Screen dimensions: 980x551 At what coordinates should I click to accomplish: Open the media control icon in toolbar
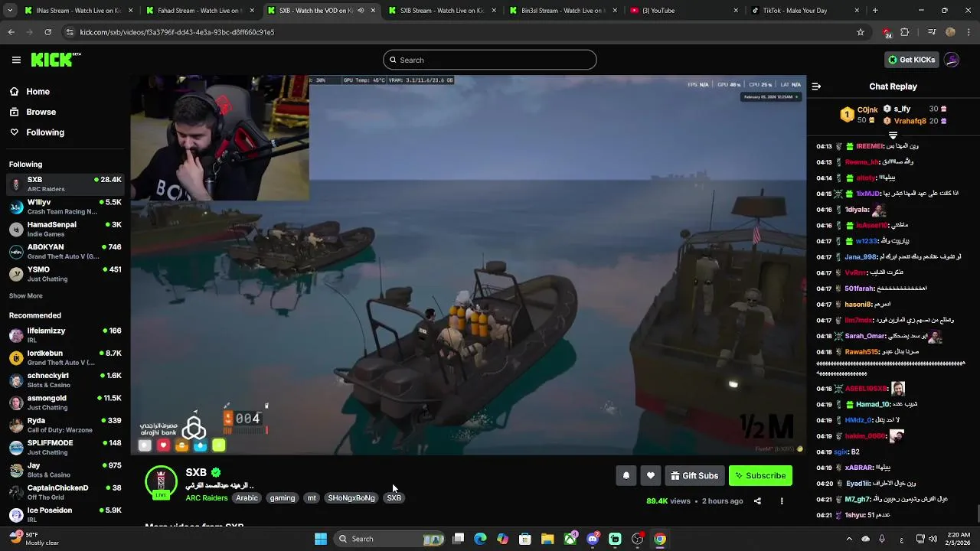pyautogui.click(x=932, y=32)
